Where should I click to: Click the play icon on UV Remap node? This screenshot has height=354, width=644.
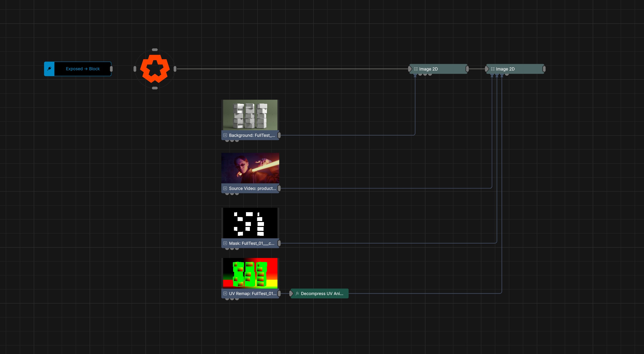pos(225,294)
